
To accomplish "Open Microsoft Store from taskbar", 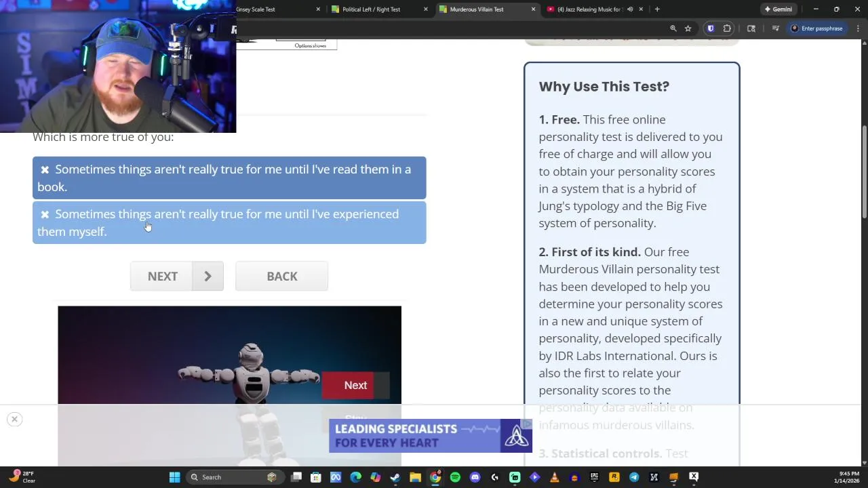I will [x=316, y=477].
